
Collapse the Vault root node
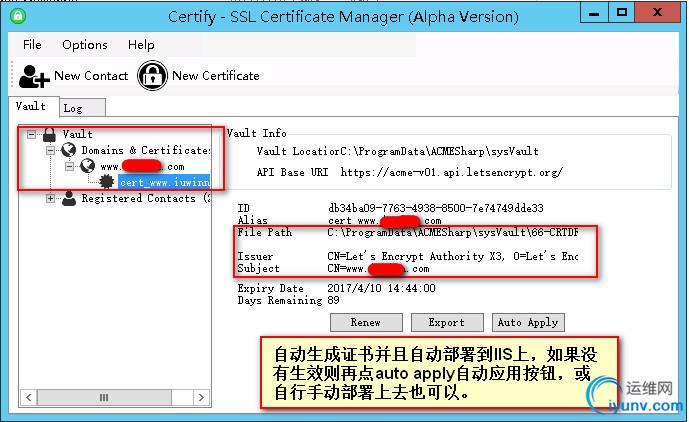point(31,134)
